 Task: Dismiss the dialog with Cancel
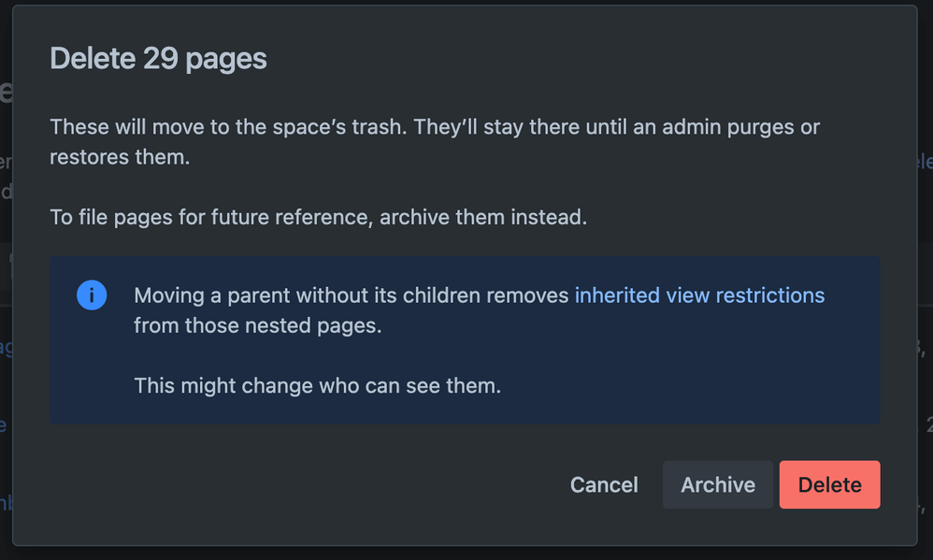(604, 484)
